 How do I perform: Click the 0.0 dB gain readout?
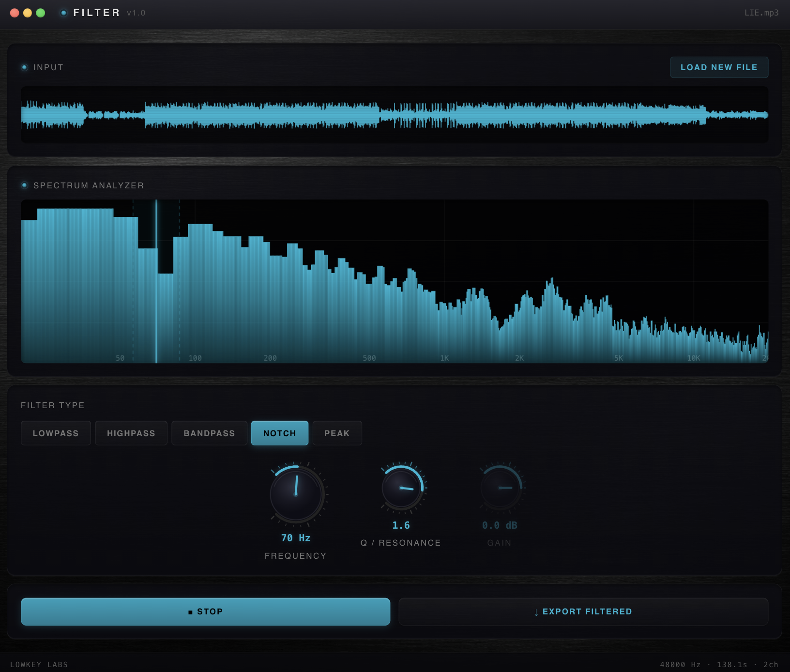click(500, 525)
